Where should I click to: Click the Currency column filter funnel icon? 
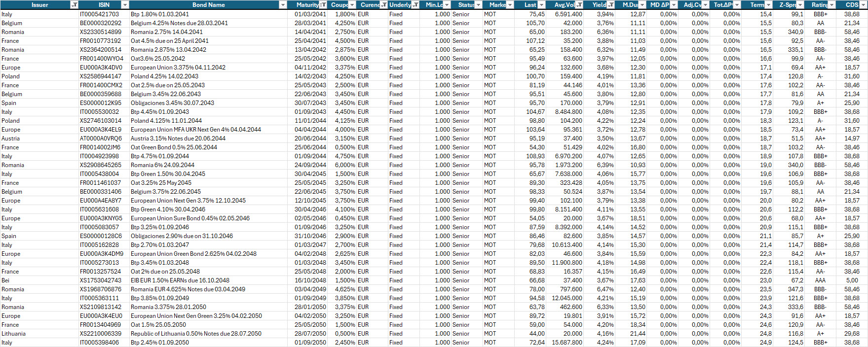[383, 5]
